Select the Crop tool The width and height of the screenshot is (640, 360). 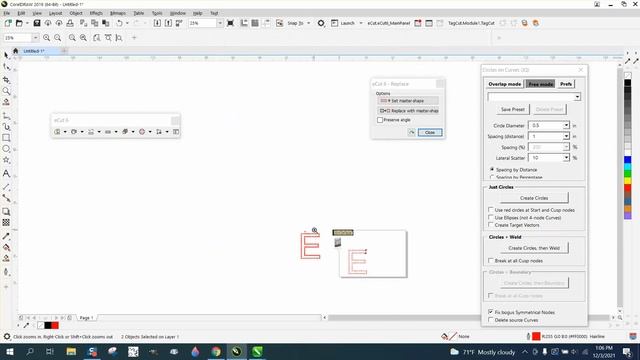coord(6,80)
